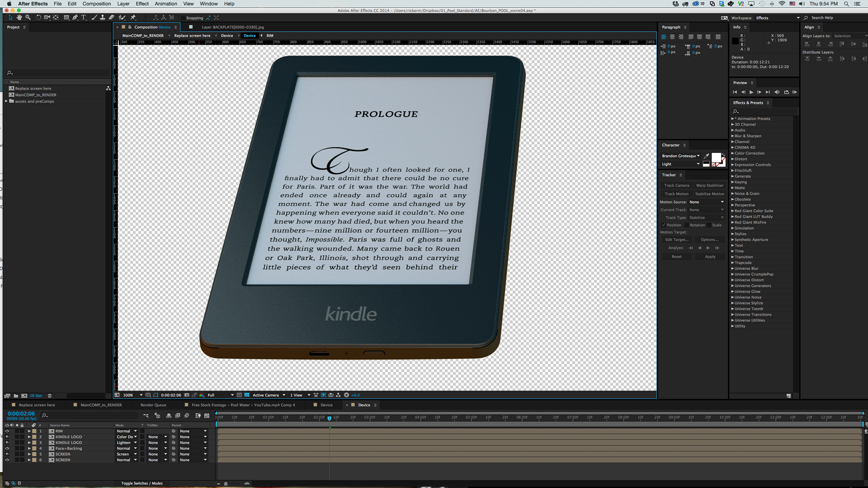Image resolution: width=868 pixels, height=488 pixels.
Task: Toggle mask and shape path visibility
Action: click(156, 395)
